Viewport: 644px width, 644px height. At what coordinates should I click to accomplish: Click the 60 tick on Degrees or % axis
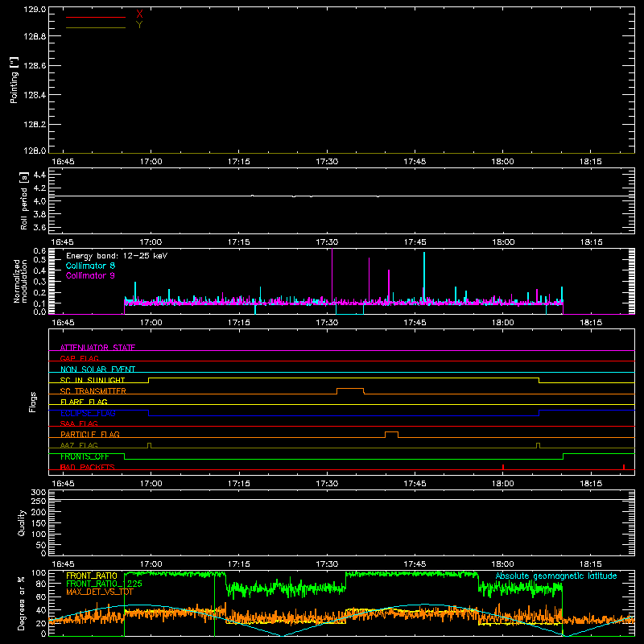pyautogui.click(x=42, y=597)
